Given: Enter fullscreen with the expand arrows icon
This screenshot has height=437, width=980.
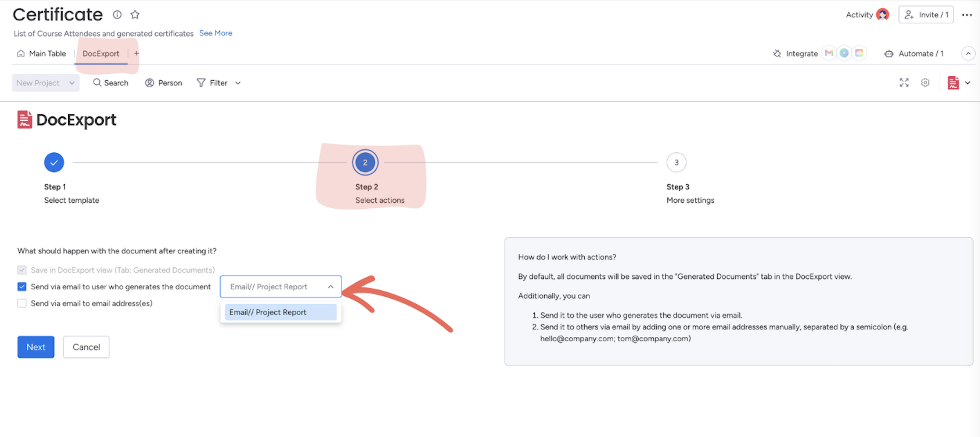Looking at the screenshot, I should (904, 82).
